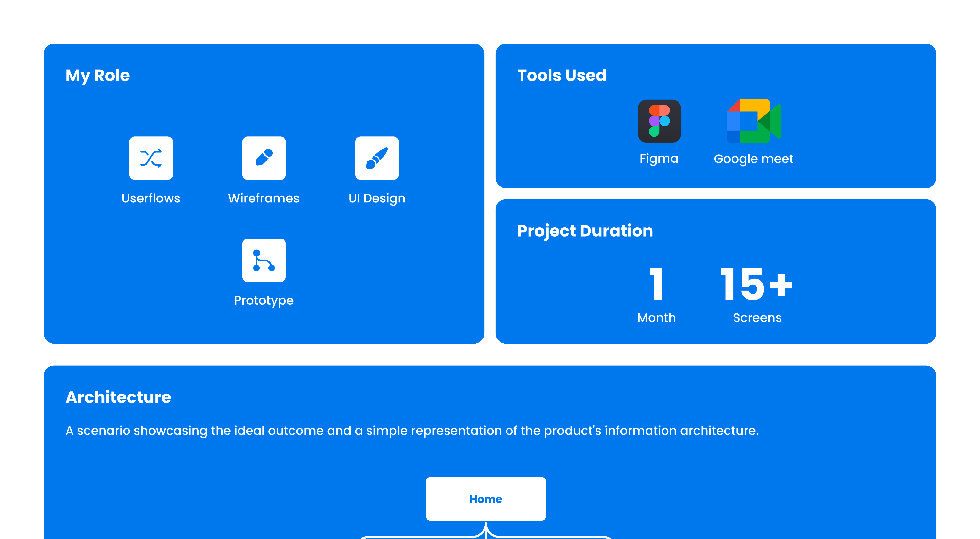
Task: Click the Google meet caption
Action: (x=754, y=159)
